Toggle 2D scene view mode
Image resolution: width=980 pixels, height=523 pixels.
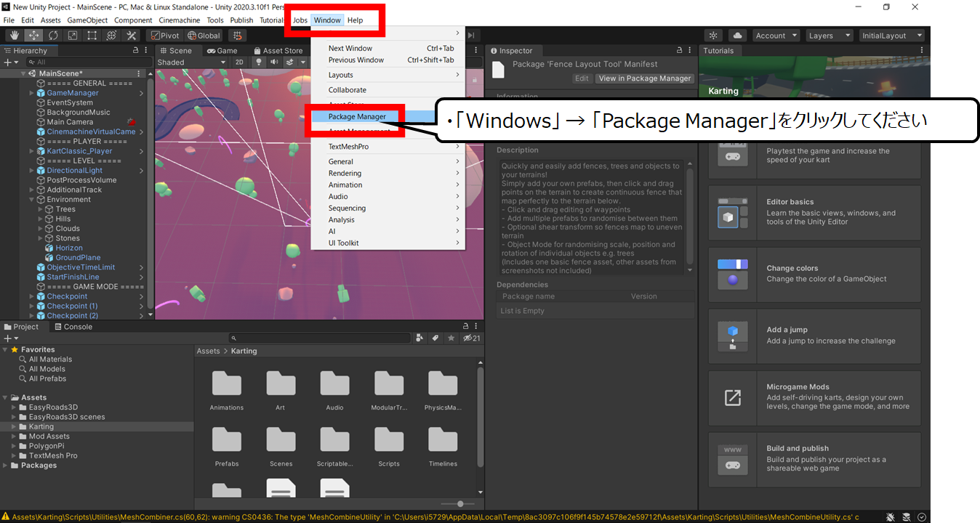239,62
